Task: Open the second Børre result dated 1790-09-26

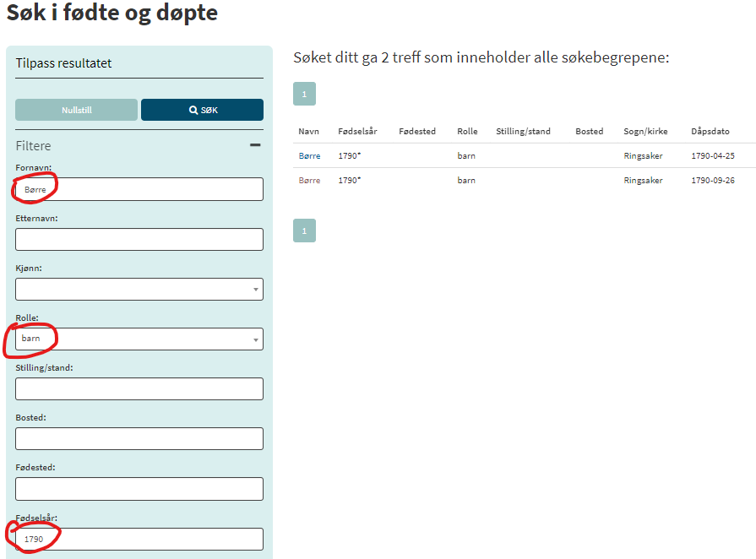Action: pyautogui.click(x=309, y=181)
